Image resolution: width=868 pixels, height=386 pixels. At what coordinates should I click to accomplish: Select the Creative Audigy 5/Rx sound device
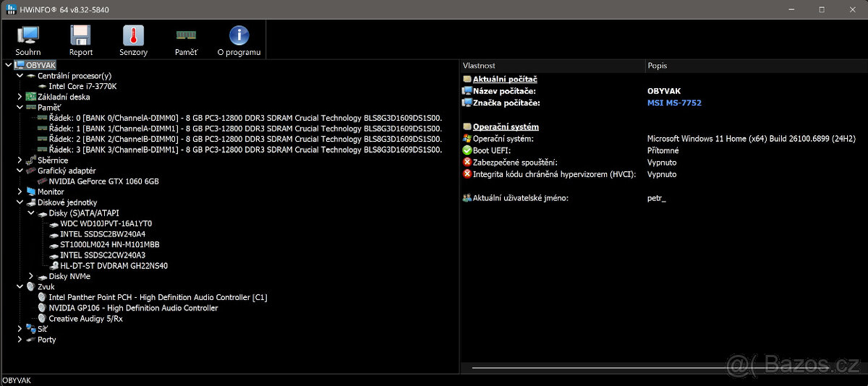pyautogui.click(x=85, y=319)
